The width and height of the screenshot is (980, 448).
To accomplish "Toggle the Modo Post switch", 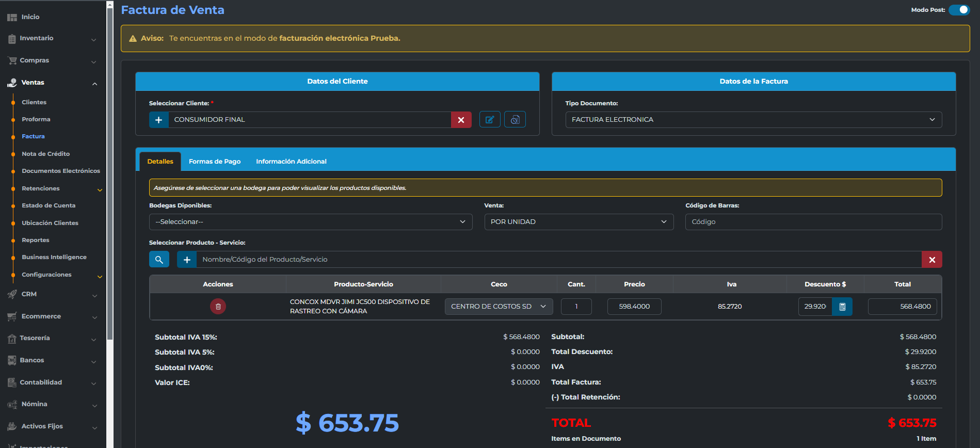I will click(959, 10).
